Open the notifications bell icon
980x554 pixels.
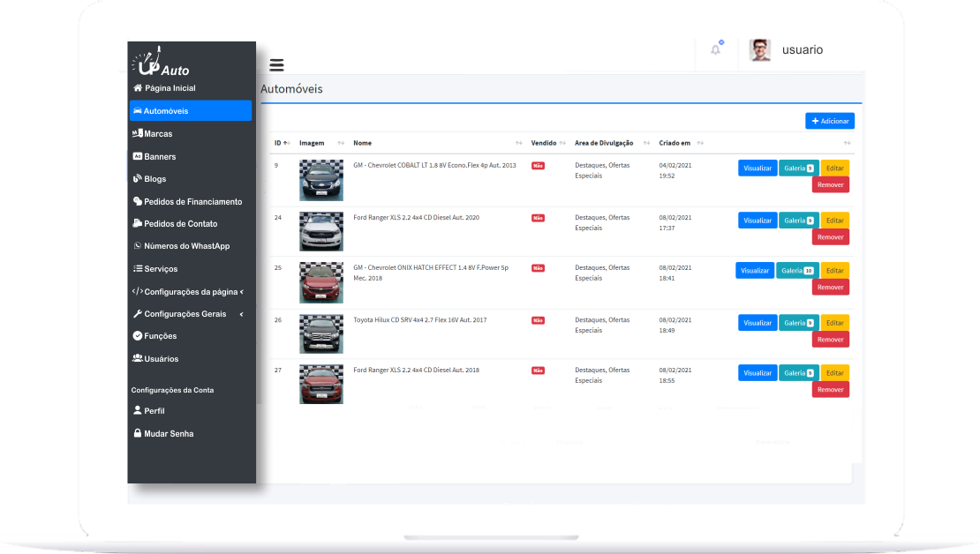pyautogui.click(x=715, y=49)
